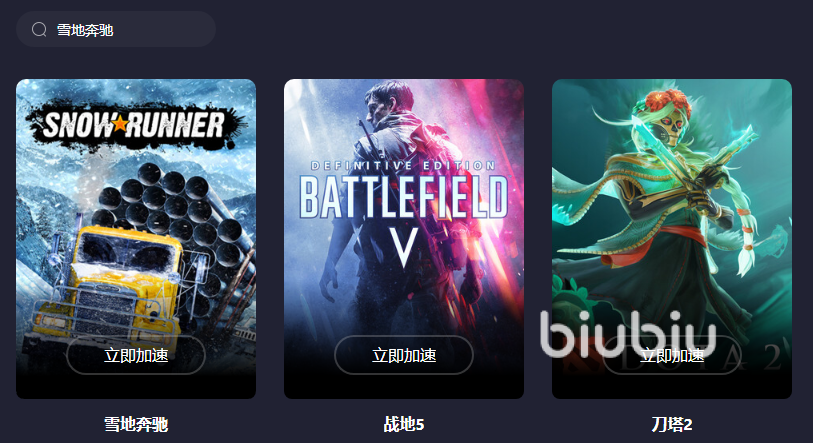Screen dimensions: 813x443
Task: Click the large V emblem on Battlefield cover
Action: [x=404, y=246]
